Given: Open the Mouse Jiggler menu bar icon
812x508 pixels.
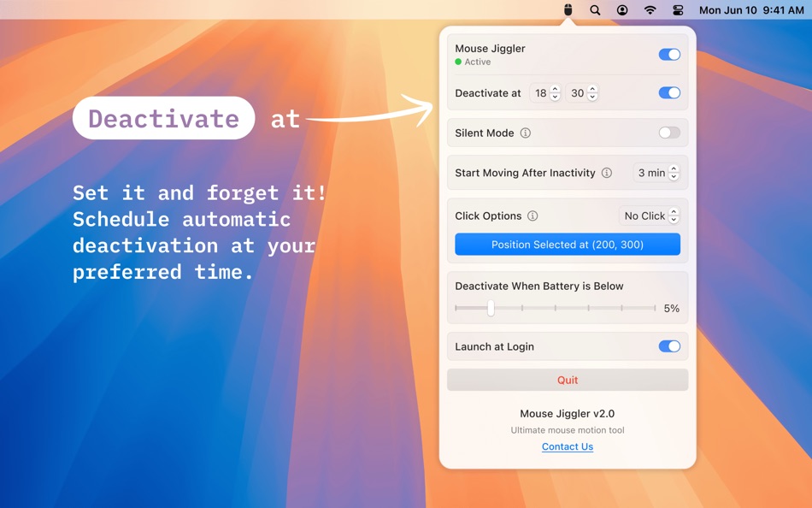Looking at the screenshot, I should tap(568, 10).
